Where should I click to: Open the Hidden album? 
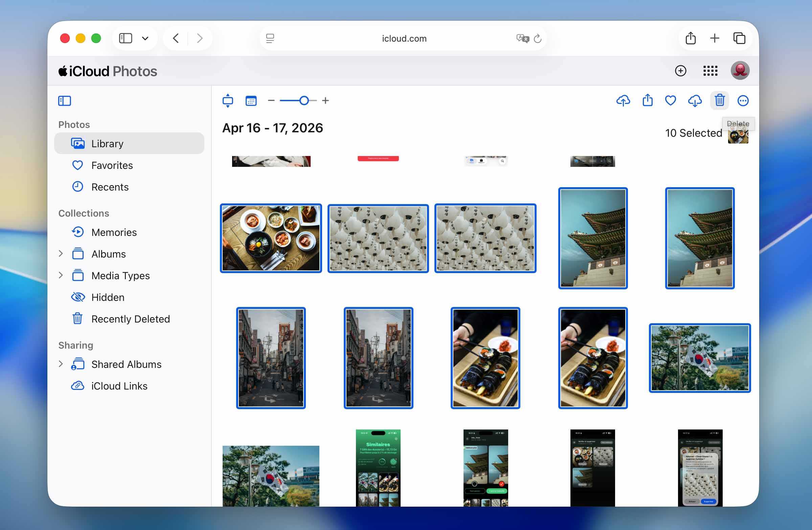pos(129,297)
